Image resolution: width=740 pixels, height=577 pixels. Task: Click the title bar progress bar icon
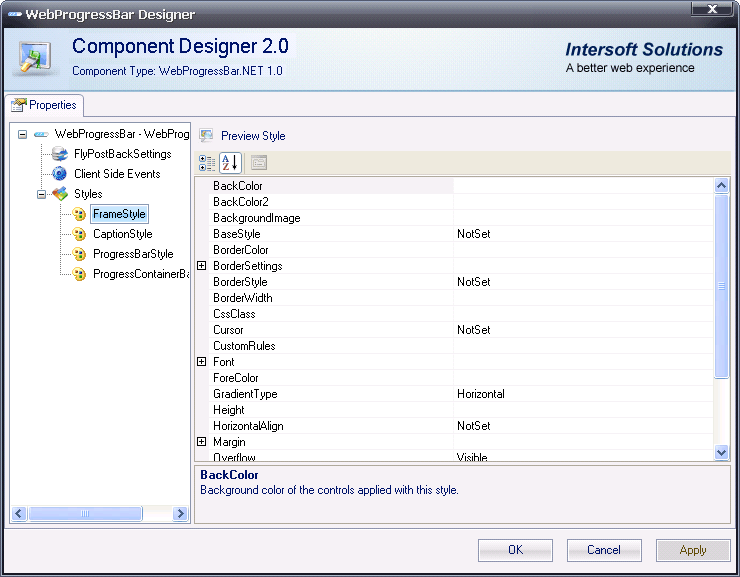pyautogui.click(x=14, y=14)
